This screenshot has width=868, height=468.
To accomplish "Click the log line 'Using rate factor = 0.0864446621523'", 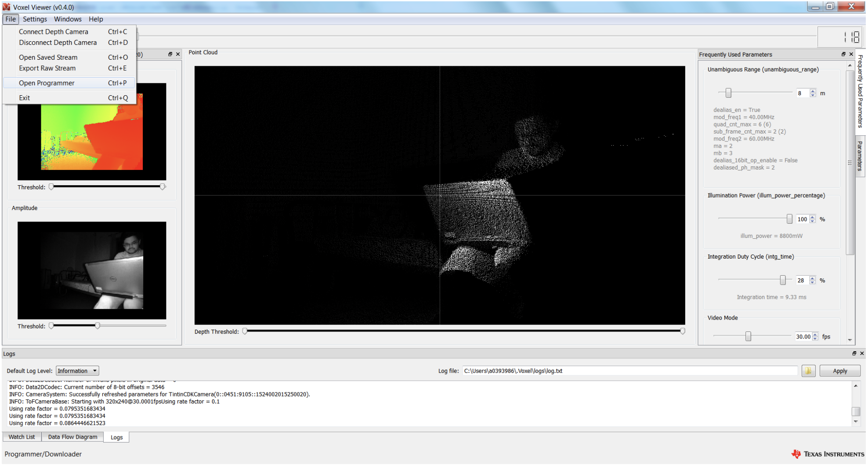I will (57, 423).
